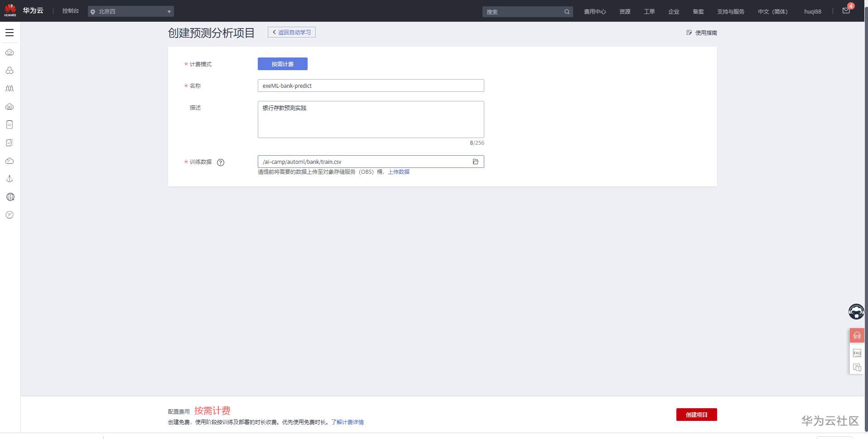Click the search magnifier icon

[x=567, y=12]
